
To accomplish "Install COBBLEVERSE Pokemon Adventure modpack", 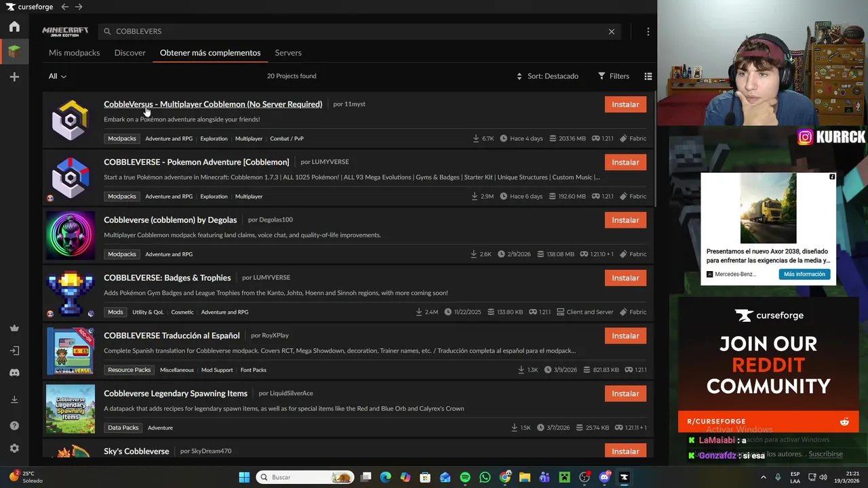I will (x=625, y=162).
